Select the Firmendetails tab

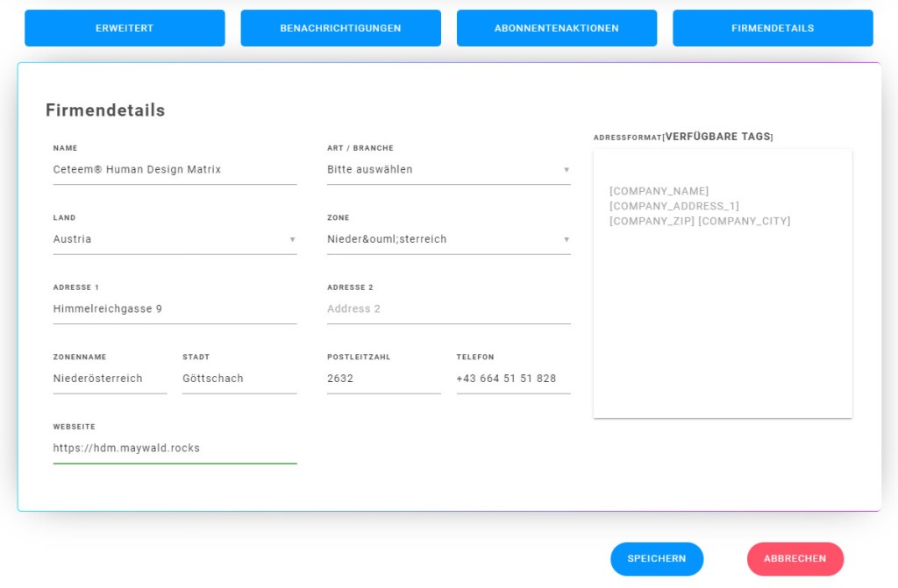pyautogui.click(x=772, y=28)
